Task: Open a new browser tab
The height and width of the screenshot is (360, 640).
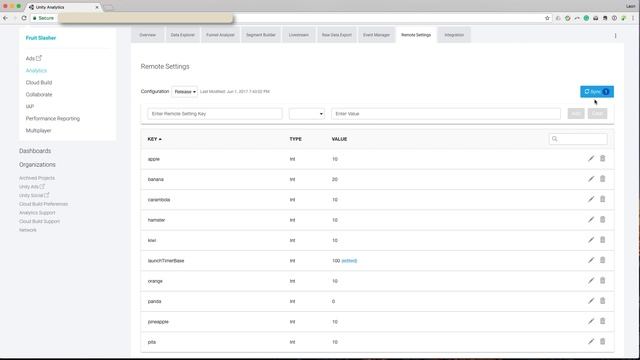Action: (x=108, y=7)
